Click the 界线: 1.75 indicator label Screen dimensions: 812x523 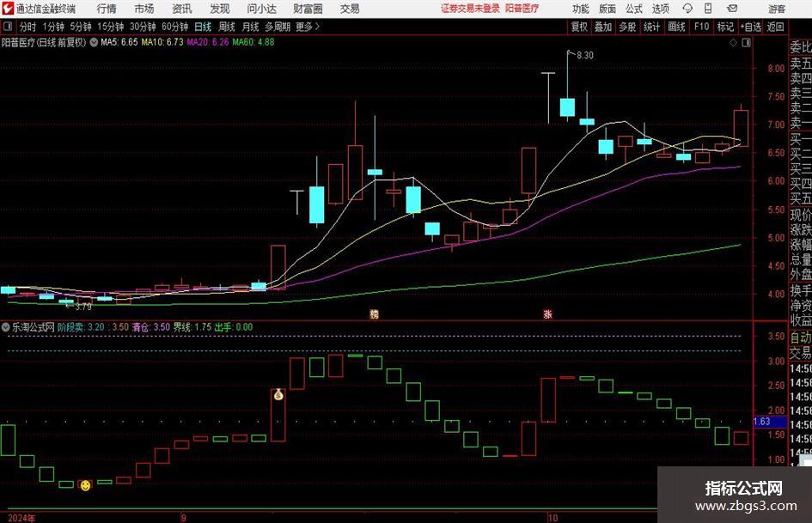click(192, 327)
